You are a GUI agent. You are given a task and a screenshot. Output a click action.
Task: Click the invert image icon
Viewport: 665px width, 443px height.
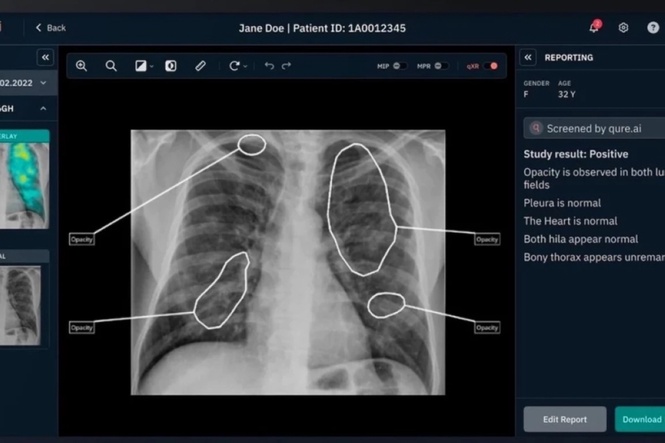click(x=170, y=66)
